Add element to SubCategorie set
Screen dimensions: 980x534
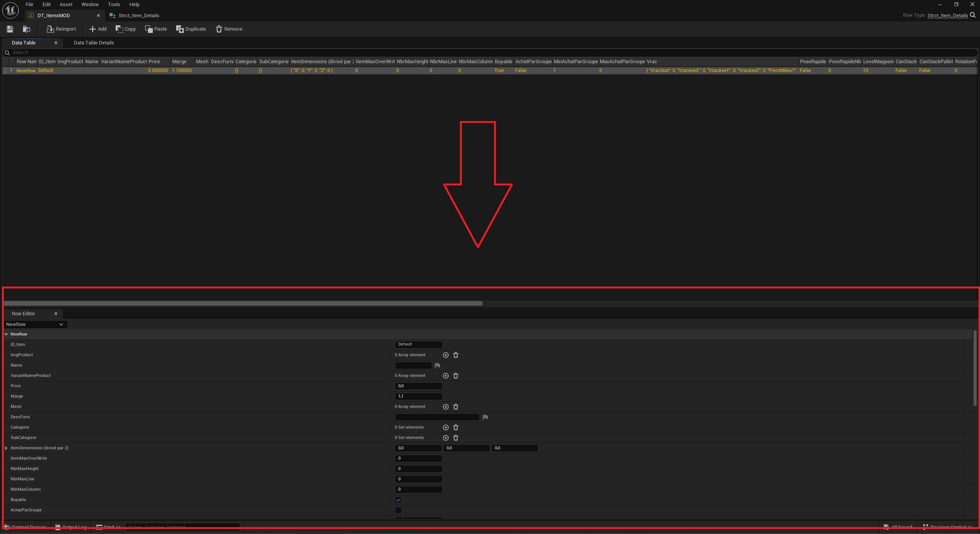tap(446, 438)
